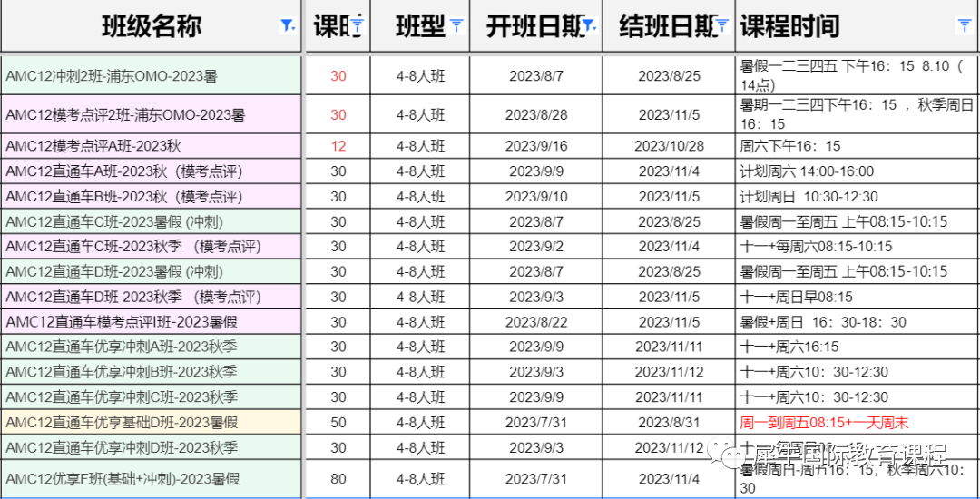Select schedule 十一+周六16:15
Image resolution: width=980 pixels, height=499 pixels.
click(789, 347)
